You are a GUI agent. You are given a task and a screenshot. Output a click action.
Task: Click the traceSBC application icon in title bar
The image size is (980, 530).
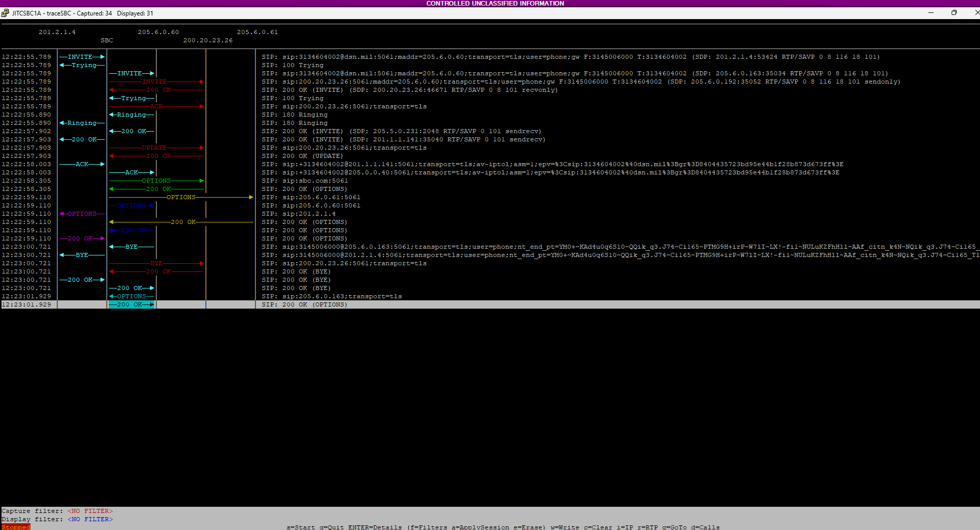pyautogui.click(x=5, y=13)
